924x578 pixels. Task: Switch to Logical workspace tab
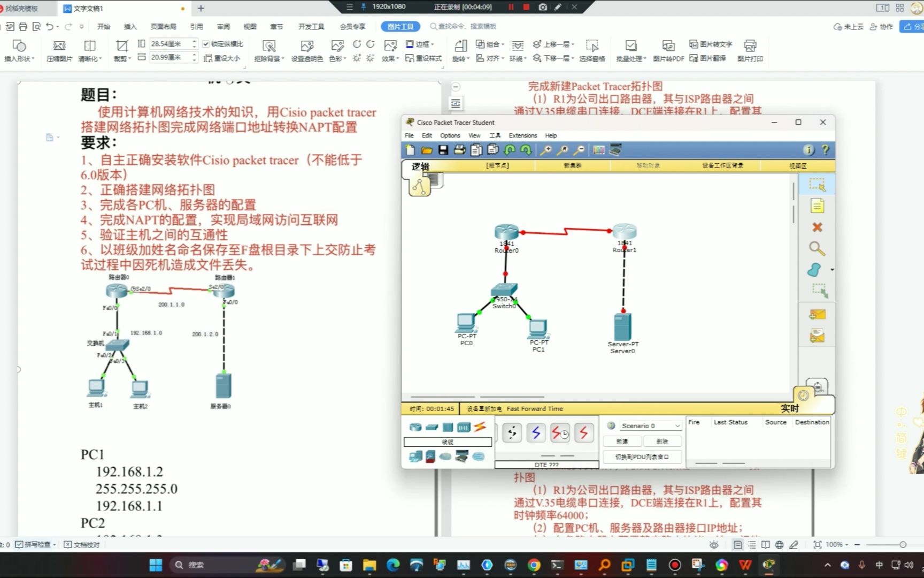tap(420, 166)
